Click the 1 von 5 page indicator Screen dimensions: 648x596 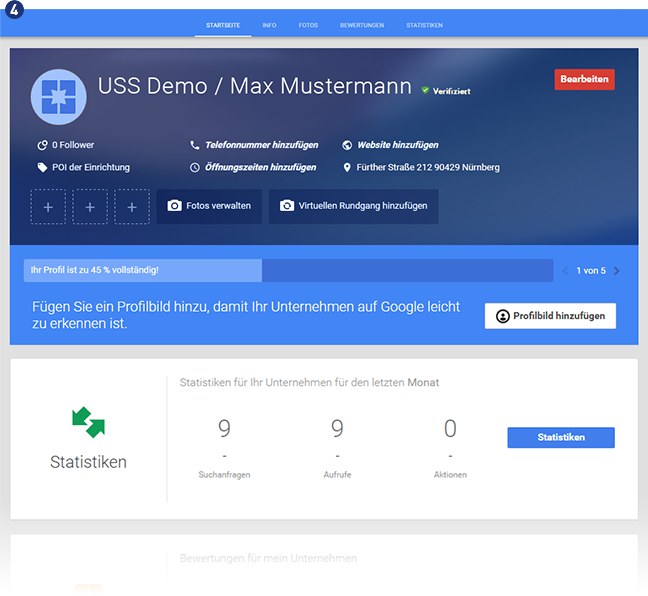[x=591, y=271]
